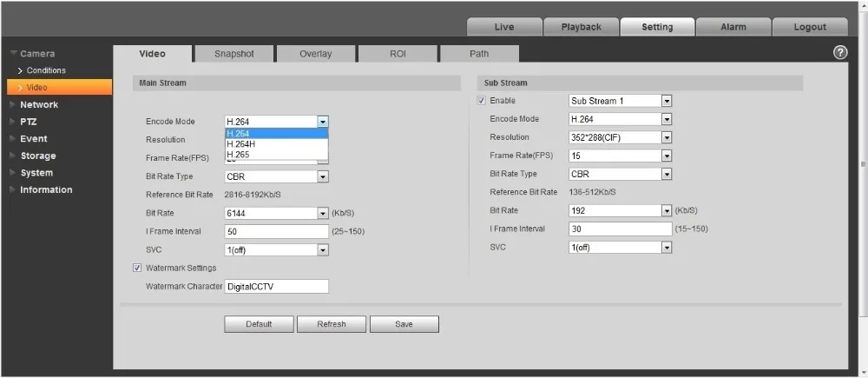Click the Save button

coord(404,324)
